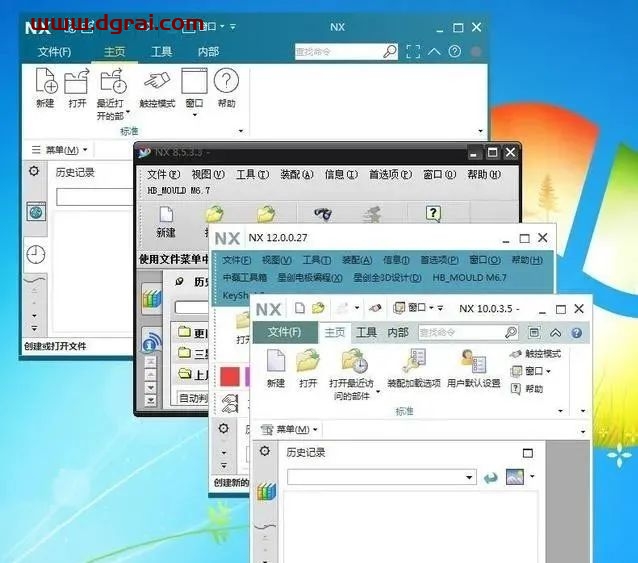This screenshot has width=638, height=563.
Task: Click 新建 (New) icon in NX 10.0.3.5 ribbon
Action: click(276, 360)
